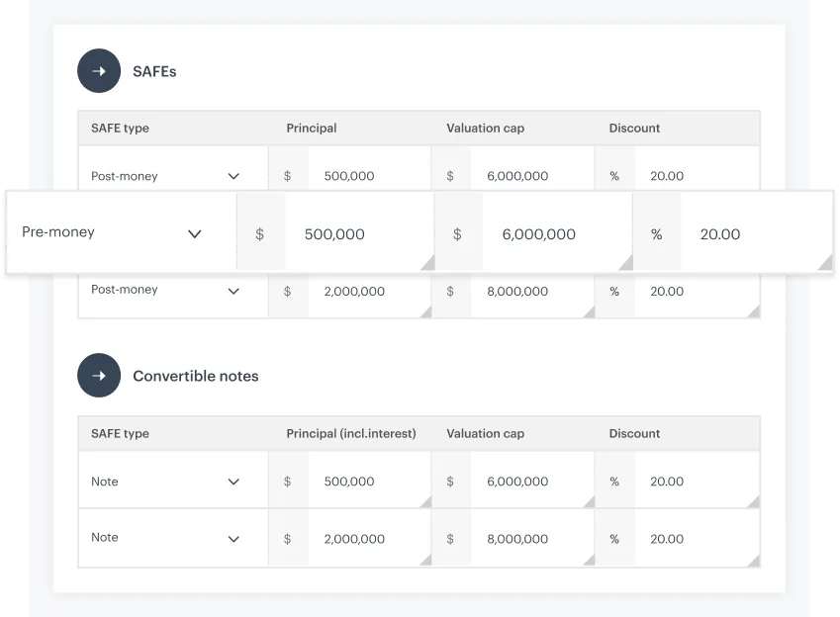Click the SAFEs section arrow icon
840x617 pixels.
[x=99, y=71]
